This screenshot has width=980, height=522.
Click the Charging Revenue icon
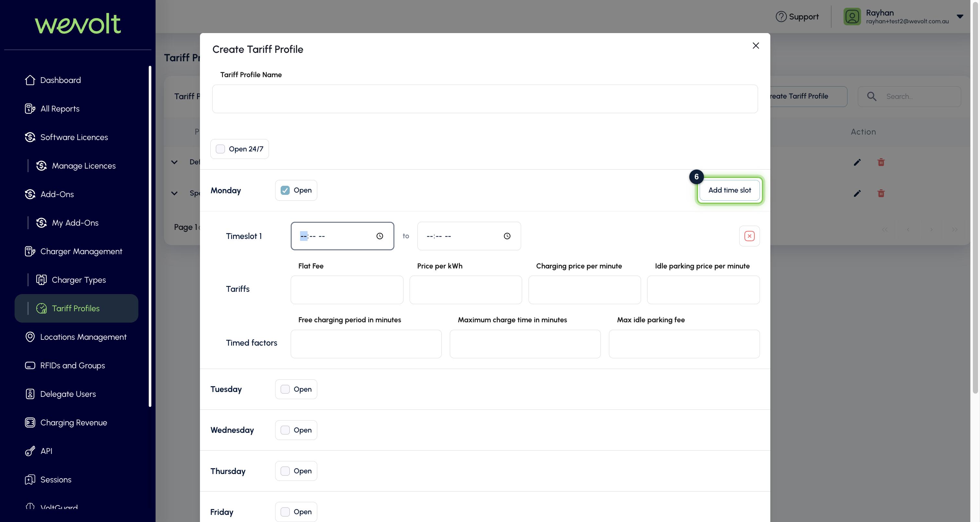pos(30,423)
